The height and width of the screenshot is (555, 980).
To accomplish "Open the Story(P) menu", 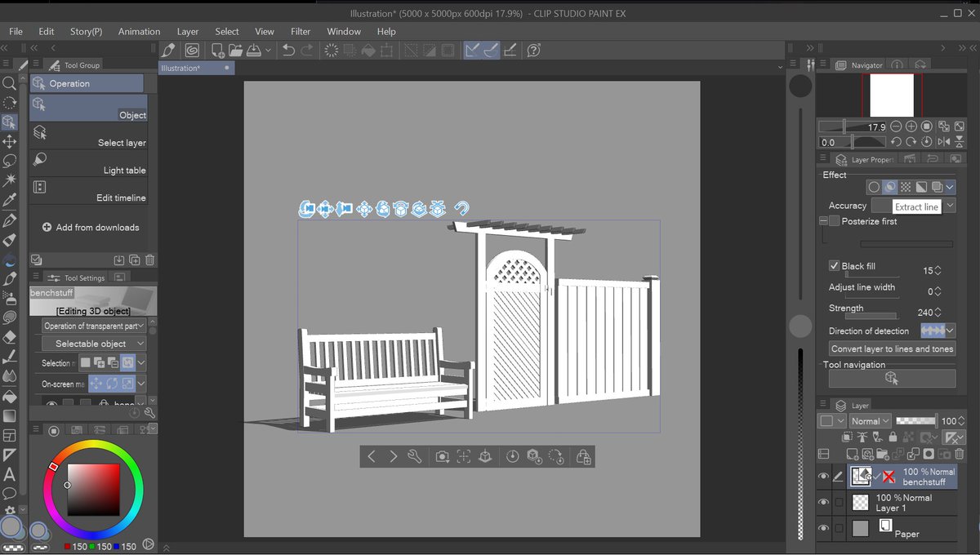I will coord(87,31).
